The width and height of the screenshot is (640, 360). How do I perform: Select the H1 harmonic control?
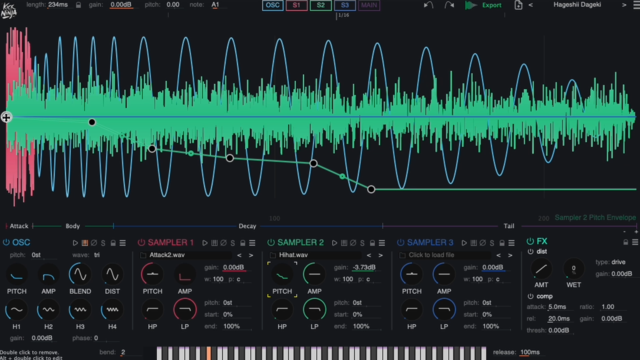[x=16, y=310]
